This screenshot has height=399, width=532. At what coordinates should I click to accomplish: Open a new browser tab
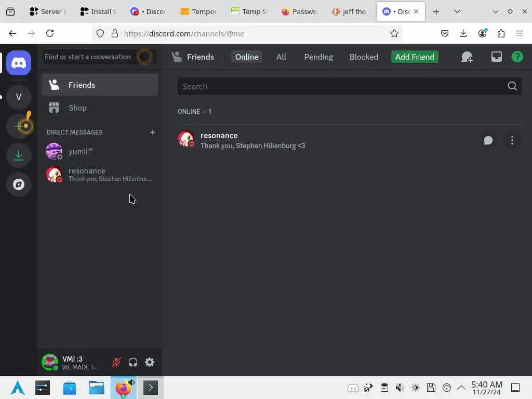[x=436, y=11]
